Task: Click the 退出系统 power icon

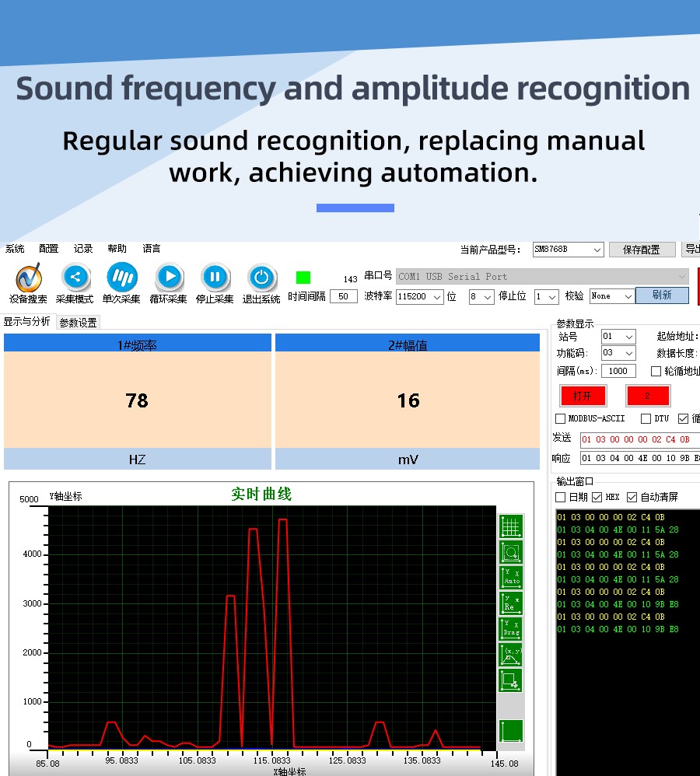Action: (261, 278)
